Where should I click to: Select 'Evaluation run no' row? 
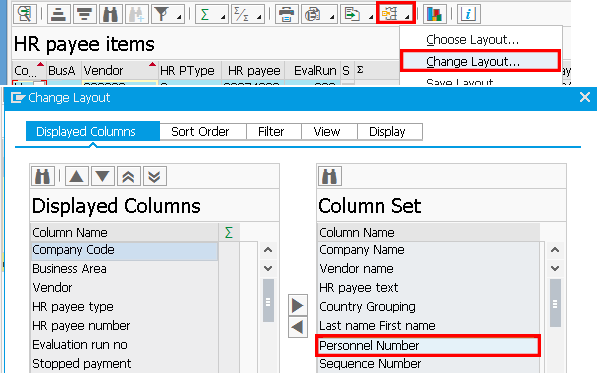click(124, 345)
